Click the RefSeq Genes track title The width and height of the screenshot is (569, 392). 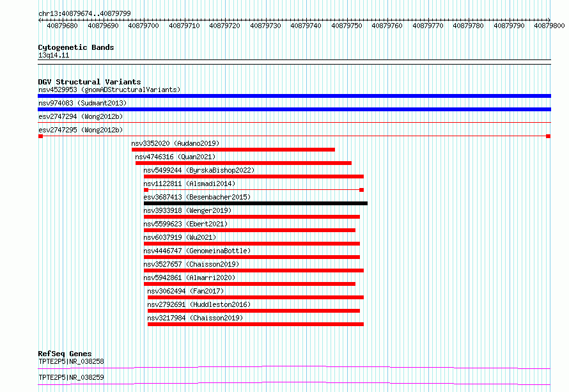point(65,354)
